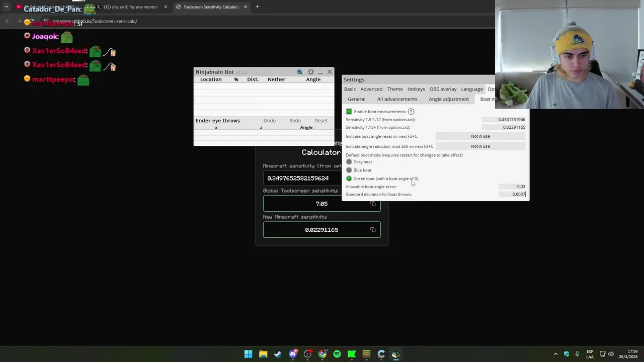Set hotkey for boat angle reset
Viewport: 644px width, 362px height.
click(480, 136)
